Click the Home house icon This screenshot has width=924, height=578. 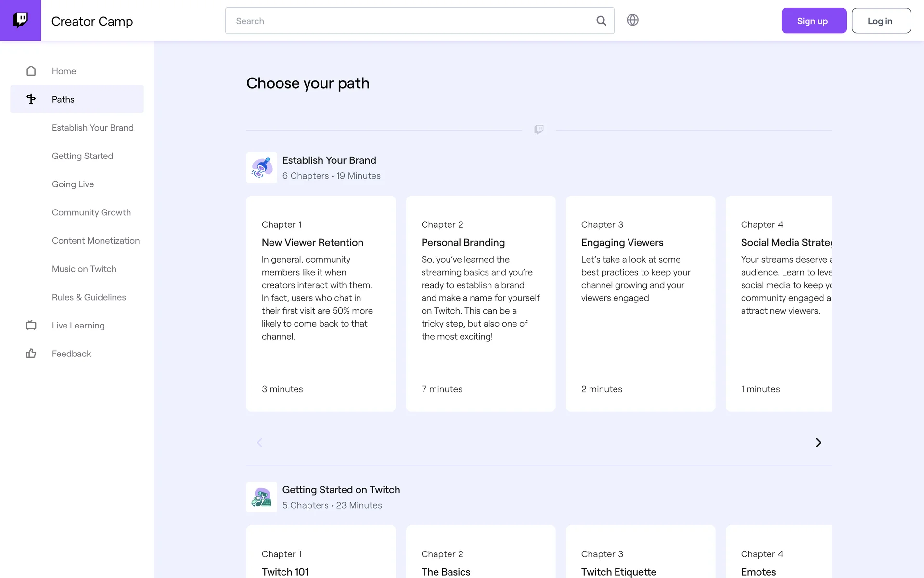point(31,71)
